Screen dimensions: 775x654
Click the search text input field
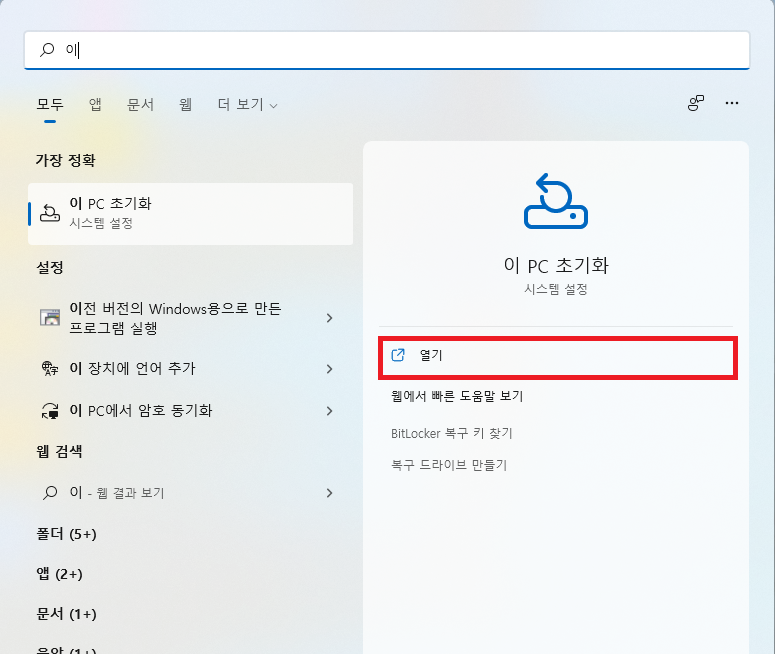pos(387,50)
